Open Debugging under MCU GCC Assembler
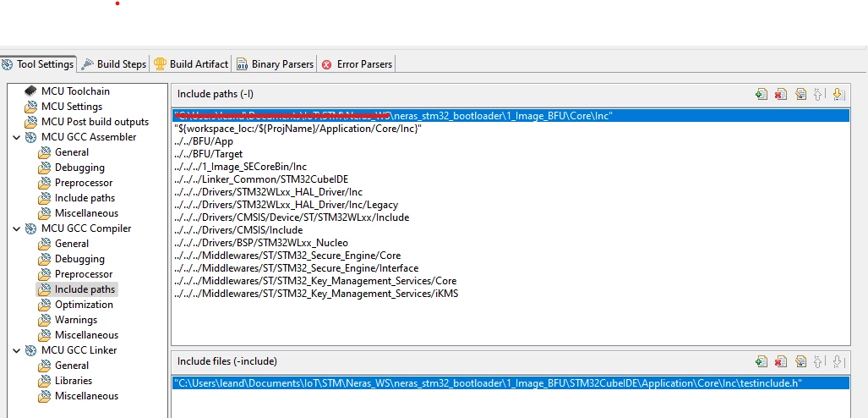868x418 pixels. pyautogui.click(x=71, y=168)
